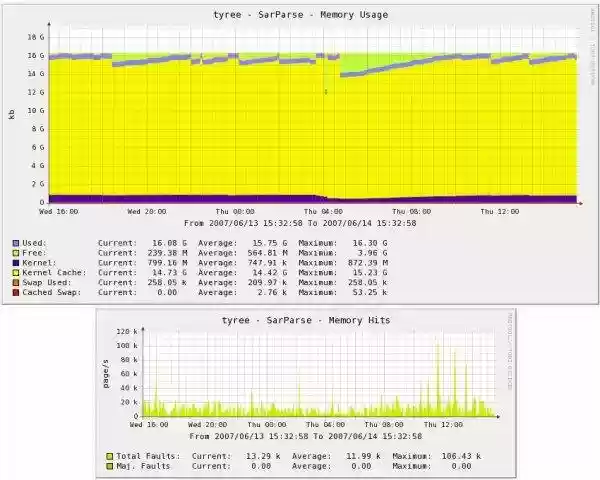
Task: Click Kernel Cache current value 14.73 G
Action: click(170, 273)
